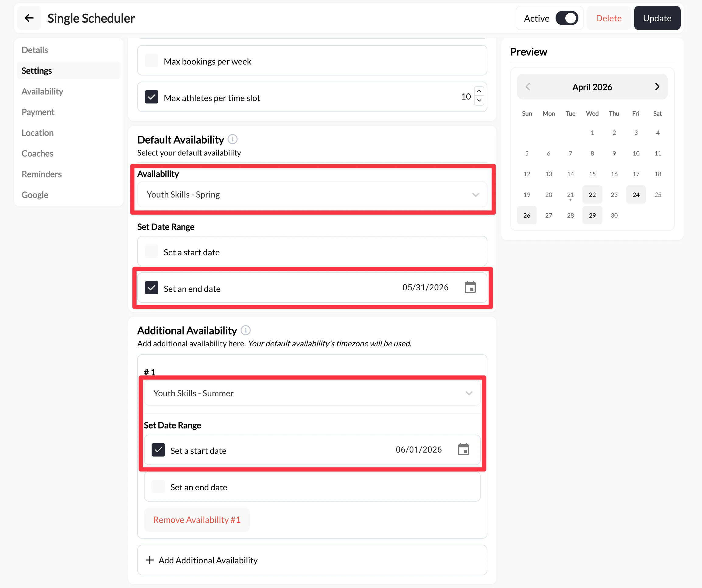The height and width of the screenshot is (588, 702).
Task: Uncheck Max athletes per time slot
Action: (151, 97)
